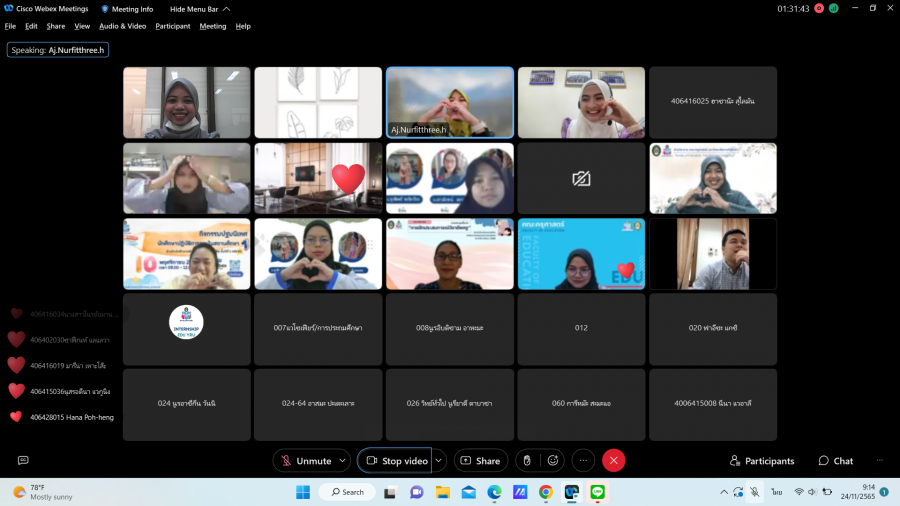Toggle the taskbar microphone mute tray icon
Viewport: 900px width, 506px height.
[754, 492]
